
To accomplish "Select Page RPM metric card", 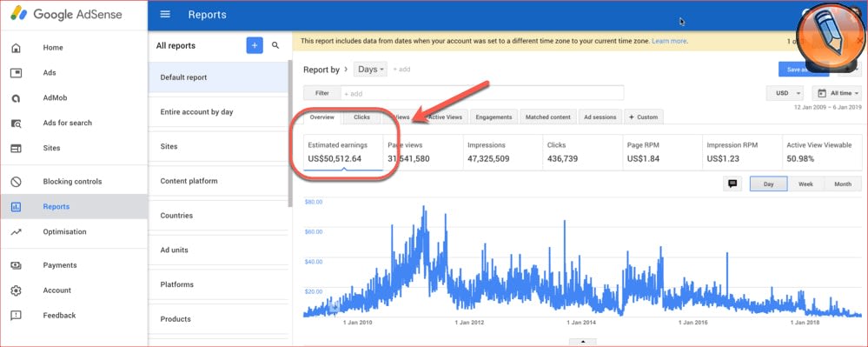I will (x=662, y=152).
